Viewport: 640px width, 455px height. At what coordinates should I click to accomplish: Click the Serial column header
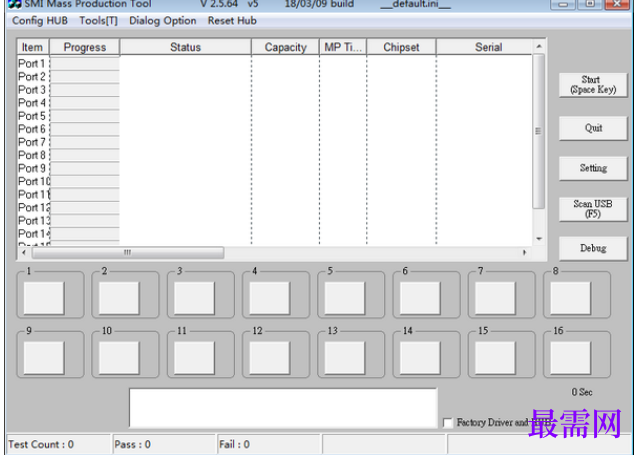point(484,47)
